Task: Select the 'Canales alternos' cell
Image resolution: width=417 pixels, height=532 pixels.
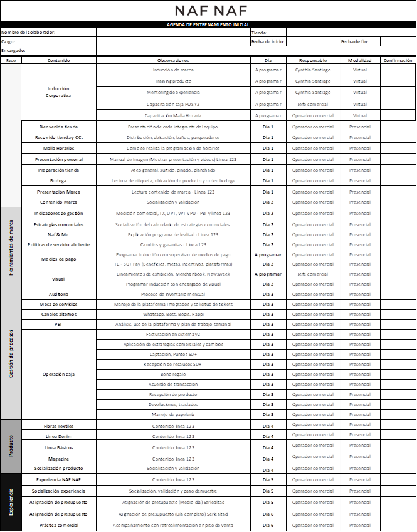Action: click(59, 314)
